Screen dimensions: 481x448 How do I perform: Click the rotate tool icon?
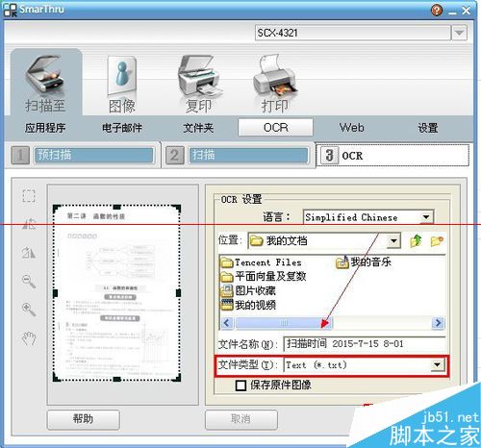pos(29,253)
